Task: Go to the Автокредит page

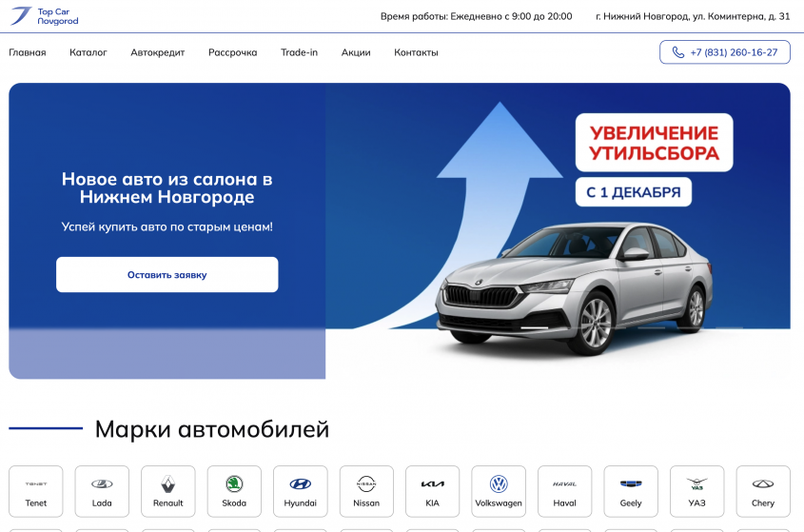Action: (157, 52)
